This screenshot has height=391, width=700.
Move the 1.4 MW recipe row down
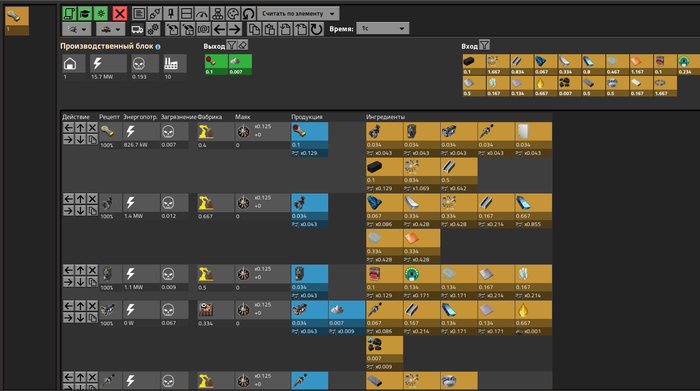(x=80, y=211)
